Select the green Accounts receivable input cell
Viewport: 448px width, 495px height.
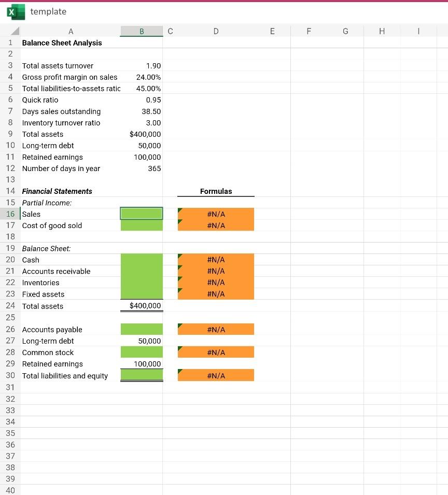click(x=141, y=271)
